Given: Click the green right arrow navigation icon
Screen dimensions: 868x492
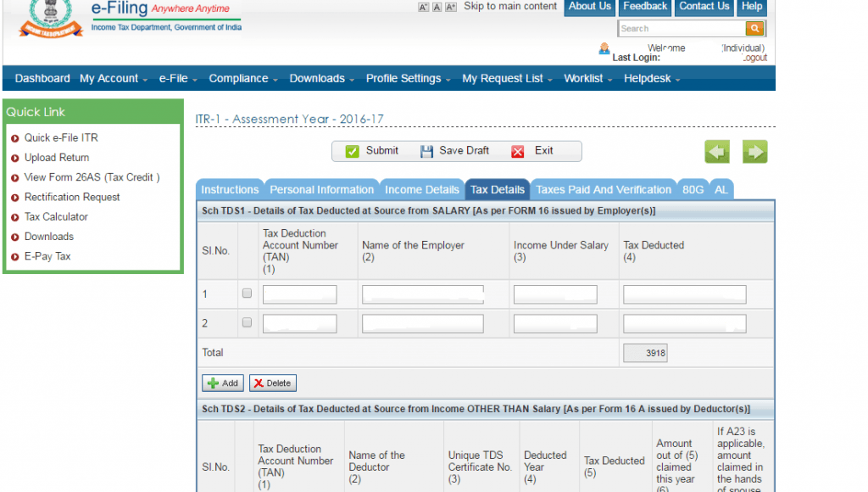Looking at the screenshot, I should (754, 151).
